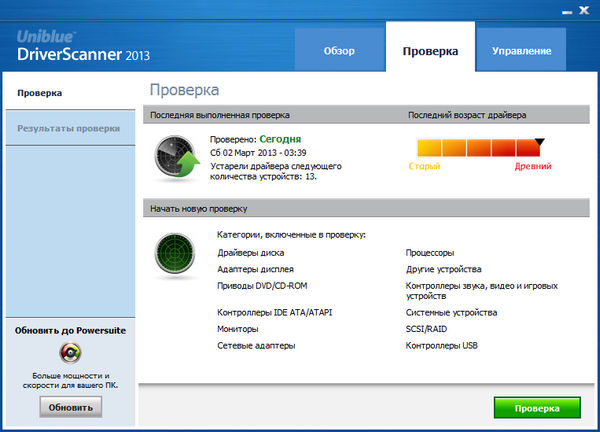Click the Контроллеры USB category
This screenshot has width=600, height=432.
pos(441,345)
